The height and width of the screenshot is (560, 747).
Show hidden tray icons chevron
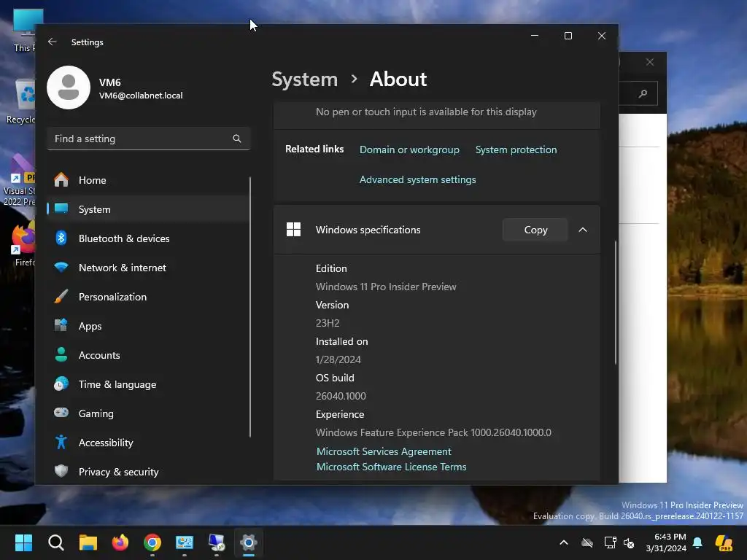point(564,542)
